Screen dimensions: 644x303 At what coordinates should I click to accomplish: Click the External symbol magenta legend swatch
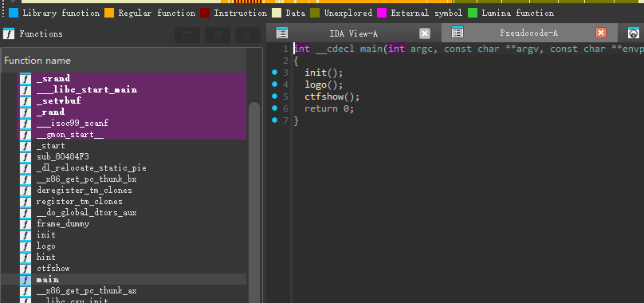click(382, 13)
